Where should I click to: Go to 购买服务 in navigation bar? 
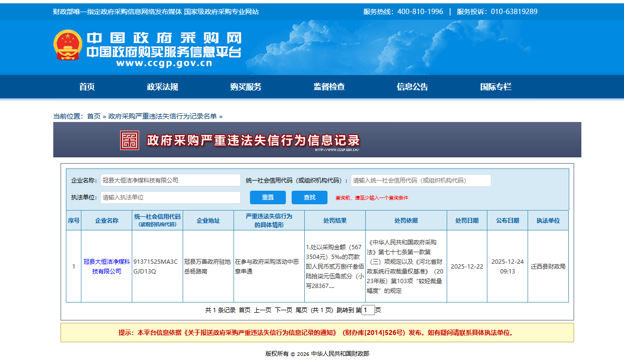coord(246,87)
